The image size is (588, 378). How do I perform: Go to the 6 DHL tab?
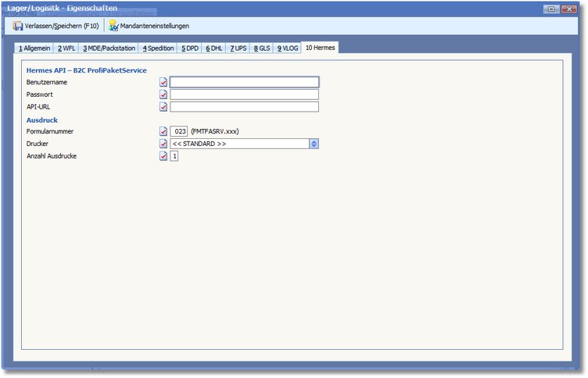click(213, 48)
